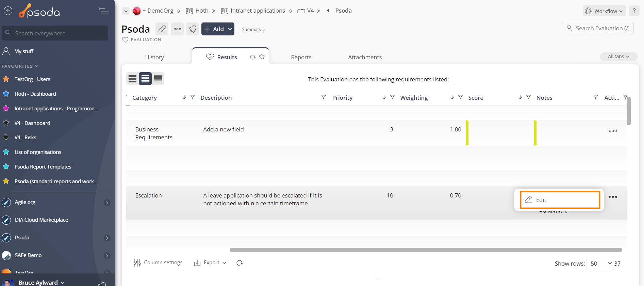Switch to the History tab

154,57
